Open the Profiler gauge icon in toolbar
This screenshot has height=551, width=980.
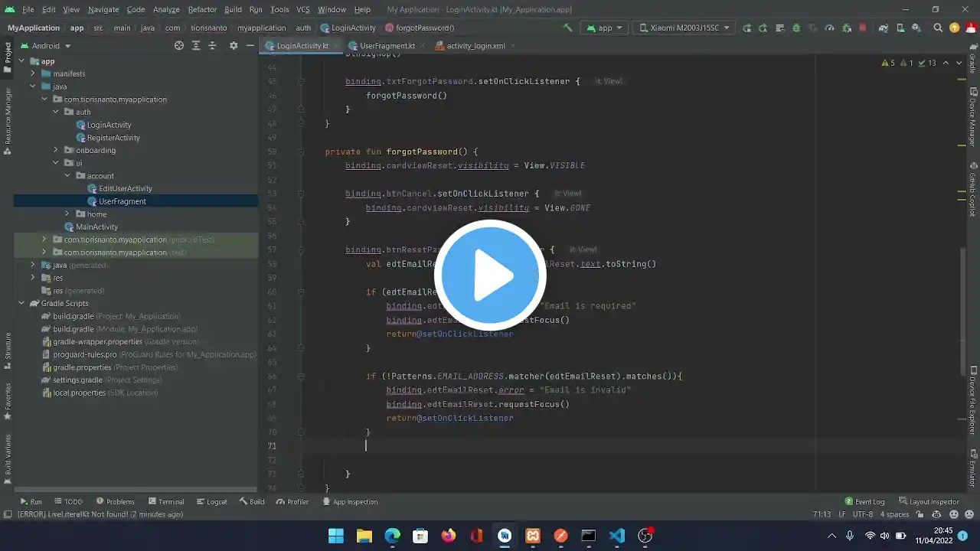829,28
